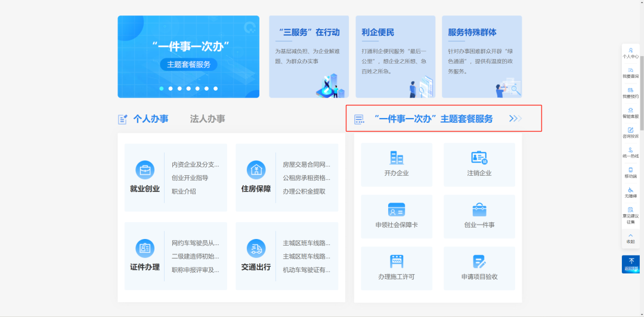Open 意见建议征集 sidebar icon
The height and width of the screenshot is (317, 644).
click(630, 209)
